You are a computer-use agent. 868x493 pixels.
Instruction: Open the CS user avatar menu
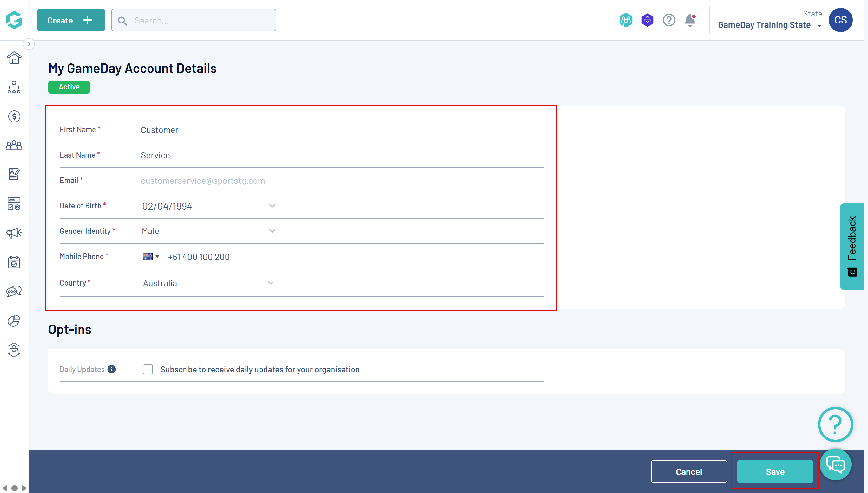tap(840, 20)
